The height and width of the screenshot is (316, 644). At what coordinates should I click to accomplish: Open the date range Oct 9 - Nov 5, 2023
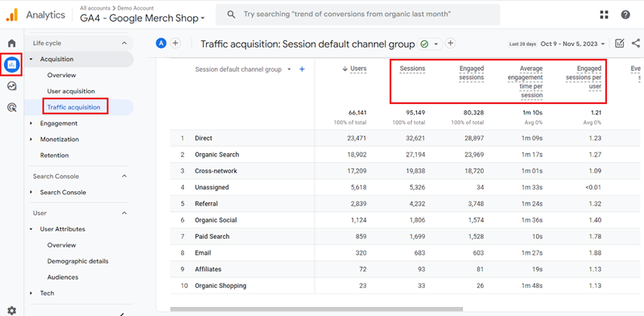(x=572, y=44)
